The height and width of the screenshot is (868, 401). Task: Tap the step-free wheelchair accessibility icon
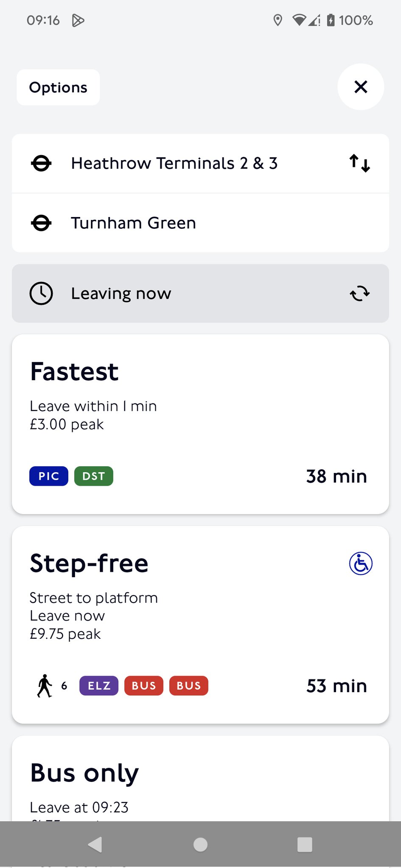tap(361, 564)
